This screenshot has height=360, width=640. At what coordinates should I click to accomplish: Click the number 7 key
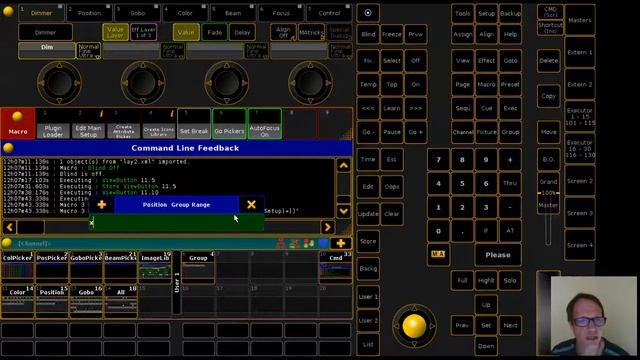(x=438, y=160)
